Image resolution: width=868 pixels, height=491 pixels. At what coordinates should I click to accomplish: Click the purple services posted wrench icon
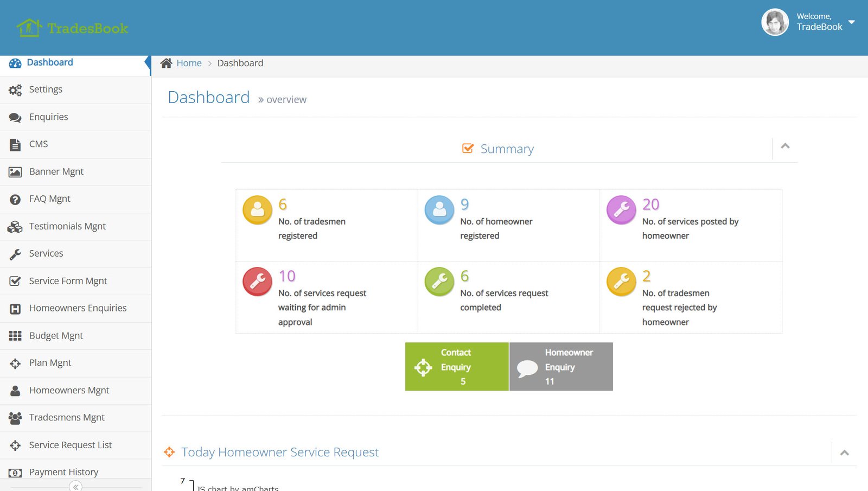click(x=621, y=210)
